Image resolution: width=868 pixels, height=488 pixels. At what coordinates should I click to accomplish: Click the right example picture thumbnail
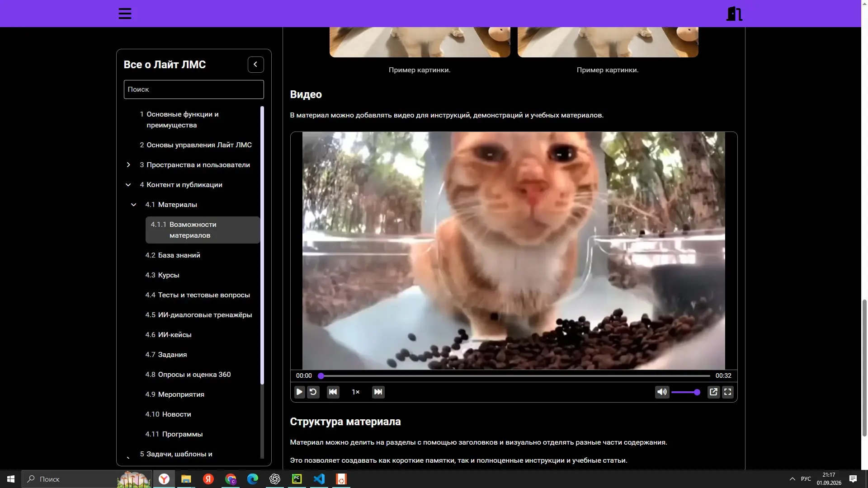(608, 42)
